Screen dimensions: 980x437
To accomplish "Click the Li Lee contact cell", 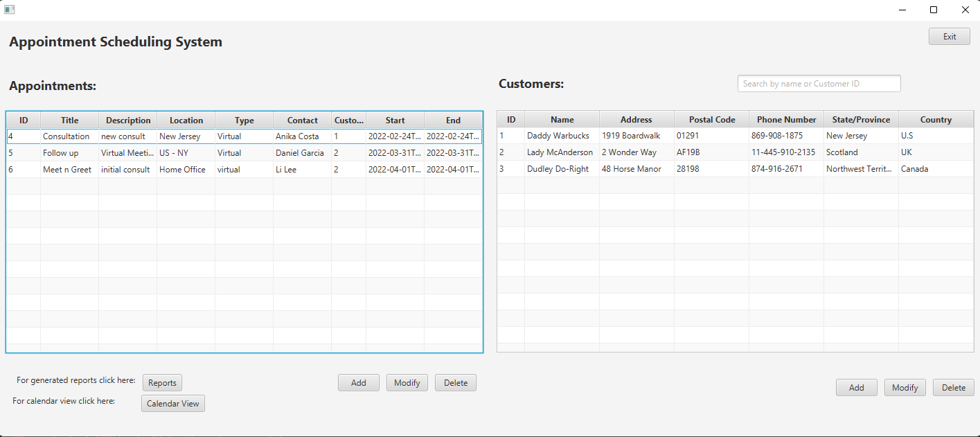I will (303, 170).
